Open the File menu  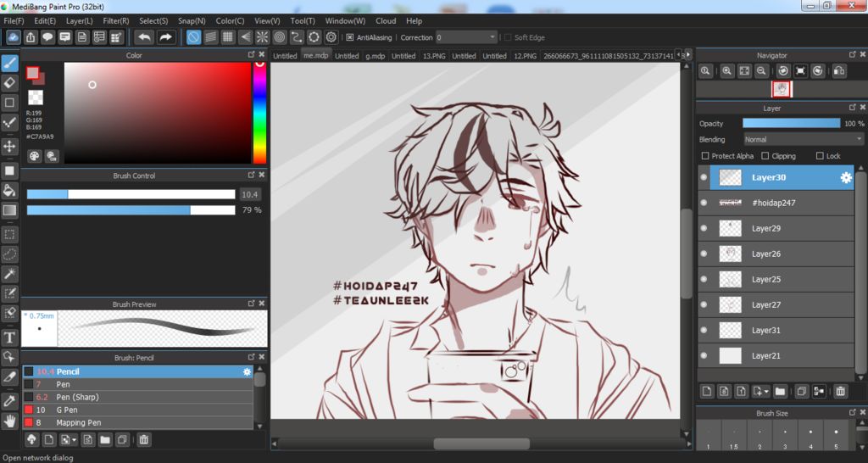(14, 21)
